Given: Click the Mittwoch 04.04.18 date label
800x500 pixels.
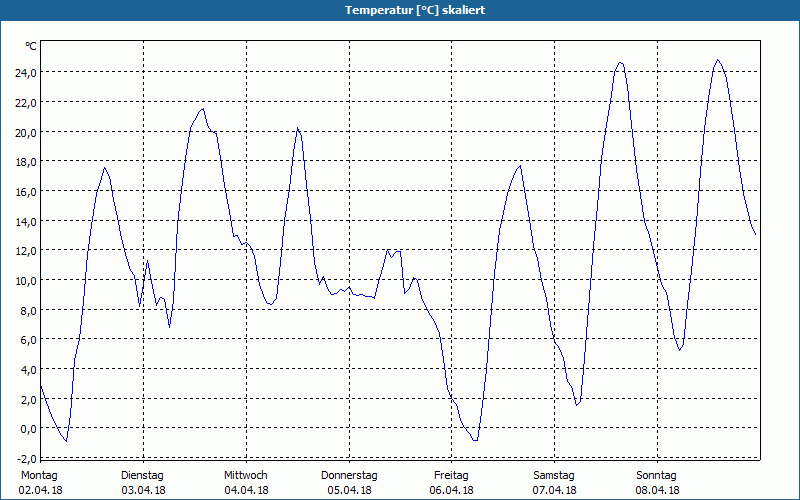Looking at the screenshot, I should pos(246,483).
